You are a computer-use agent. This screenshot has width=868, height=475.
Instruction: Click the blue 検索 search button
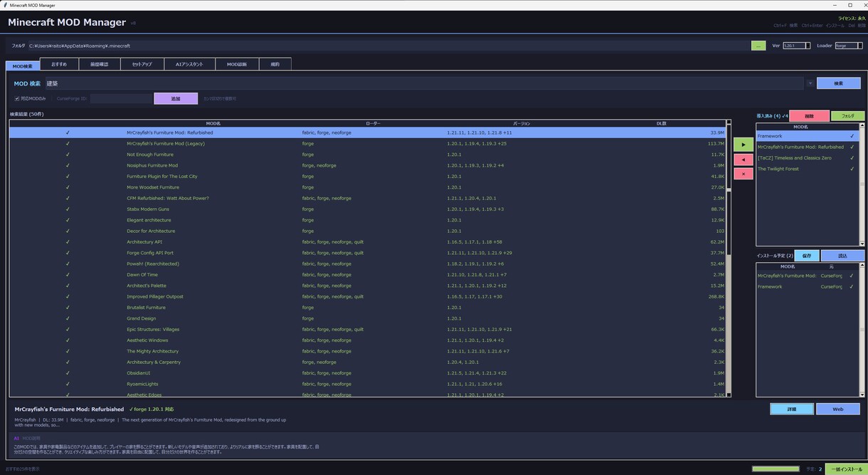[838, 83]
